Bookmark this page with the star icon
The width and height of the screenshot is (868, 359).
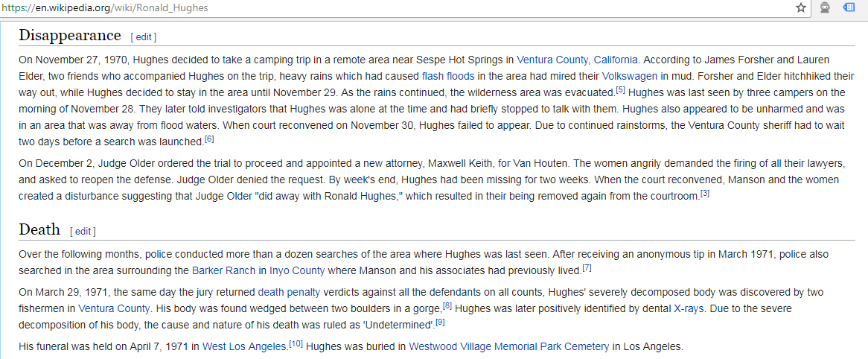pyautogui.click(x=801, y=7)
